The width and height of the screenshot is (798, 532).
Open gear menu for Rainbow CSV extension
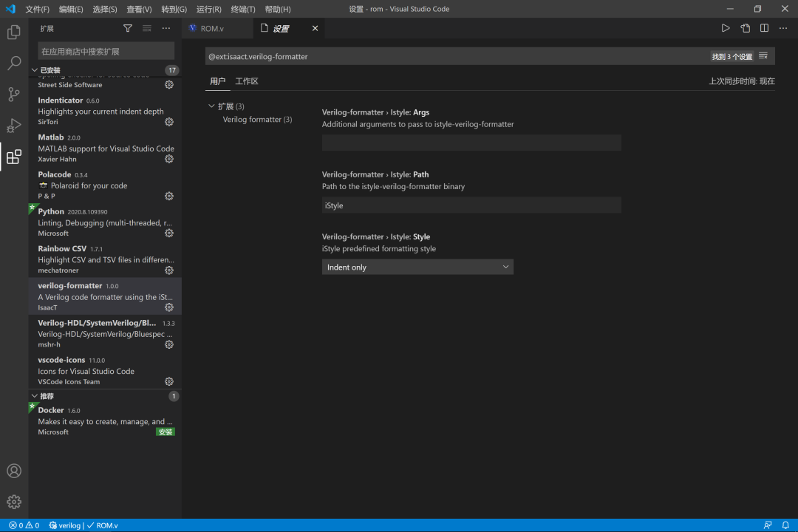tap(169, 270)
